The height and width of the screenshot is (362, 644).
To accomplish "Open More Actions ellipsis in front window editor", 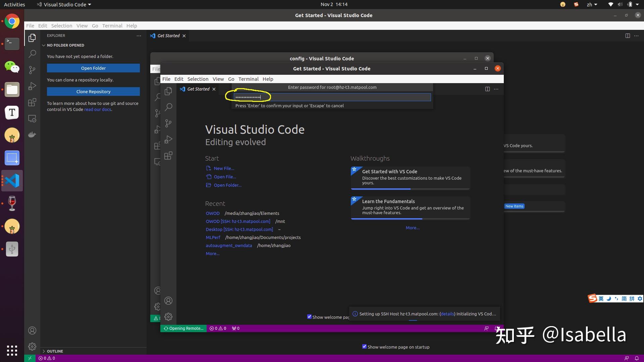I will [x=496, y=89].
